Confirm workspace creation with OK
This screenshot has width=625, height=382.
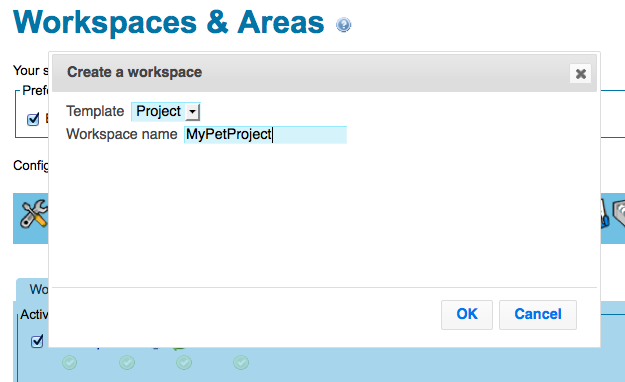[x=467, y=315]
